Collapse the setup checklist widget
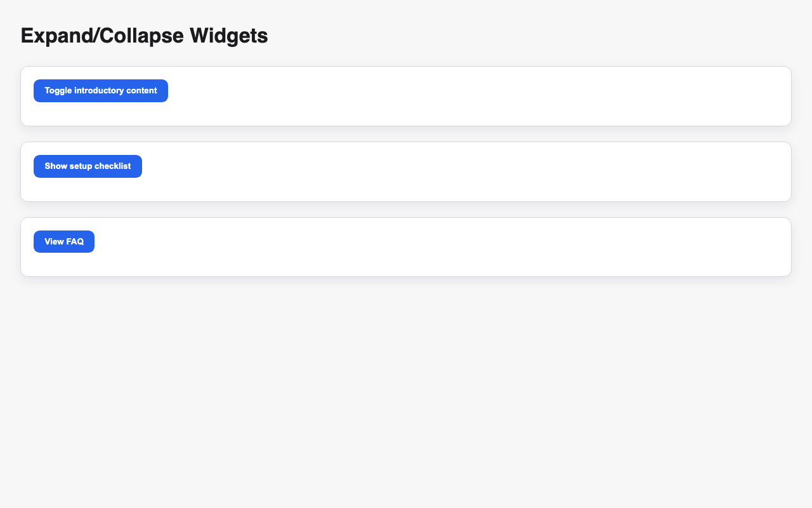 click(88, 166)
